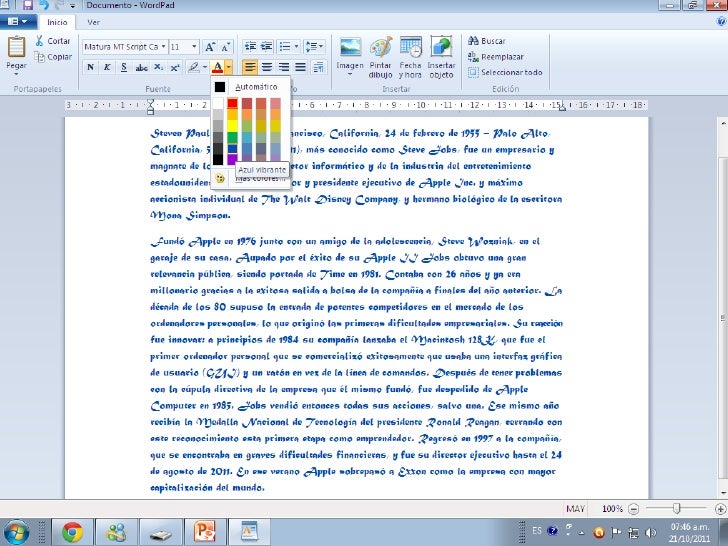
Task: Open the paragraph settings dialog icon
Action: click(x=318, y=68)
